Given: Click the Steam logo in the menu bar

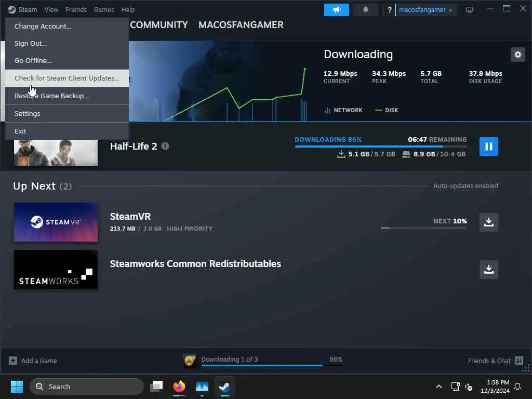Looking at the screenshot, I should (x=12, y=10).
